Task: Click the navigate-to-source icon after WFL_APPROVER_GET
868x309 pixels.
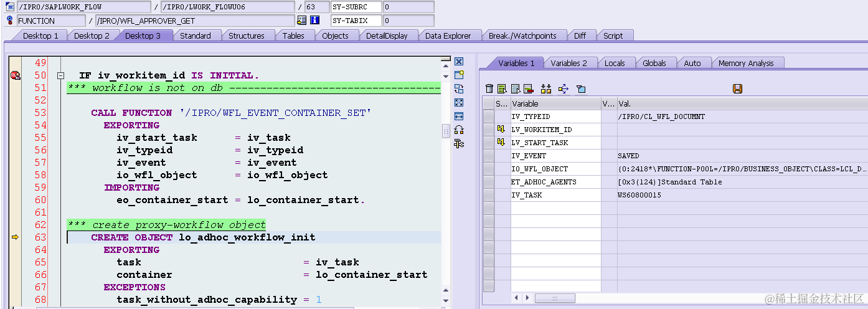Action: point(302,21)
